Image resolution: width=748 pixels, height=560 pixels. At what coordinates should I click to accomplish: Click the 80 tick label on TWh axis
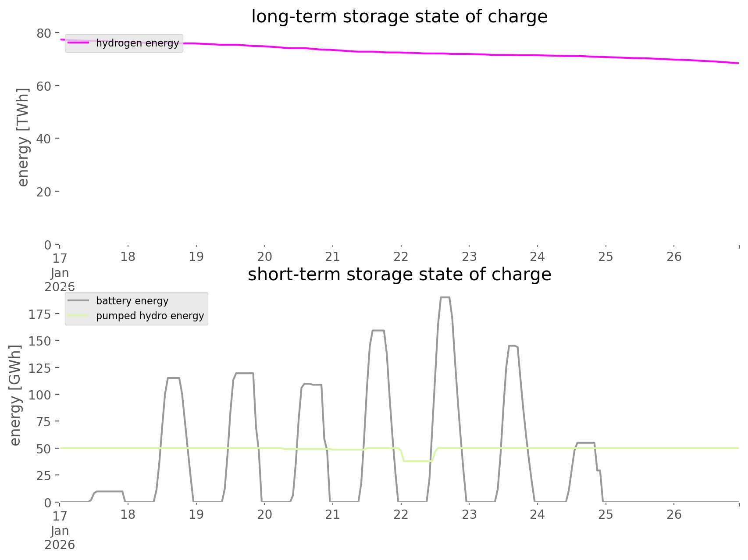44,33
